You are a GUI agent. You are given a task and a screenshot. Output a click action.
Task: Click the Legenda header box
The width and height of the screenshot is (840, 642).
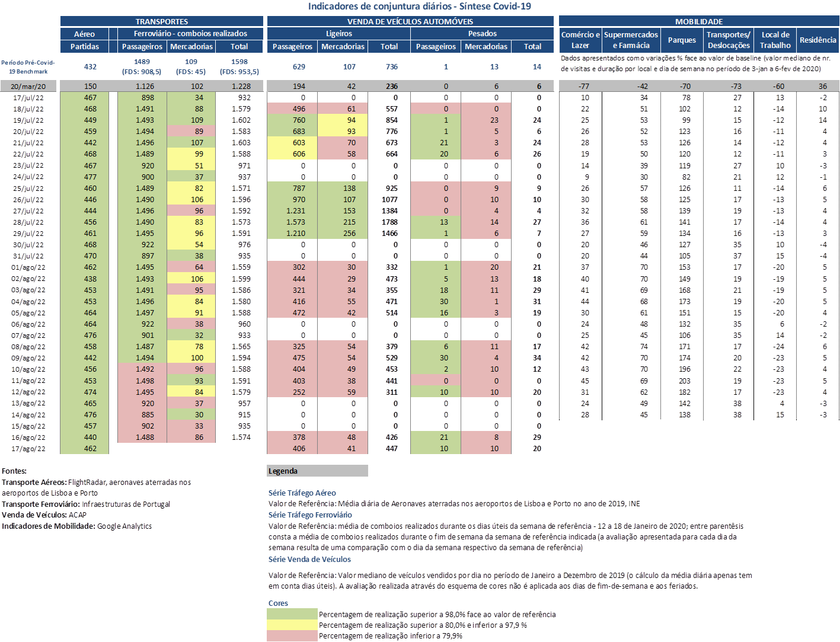(317, 471)
